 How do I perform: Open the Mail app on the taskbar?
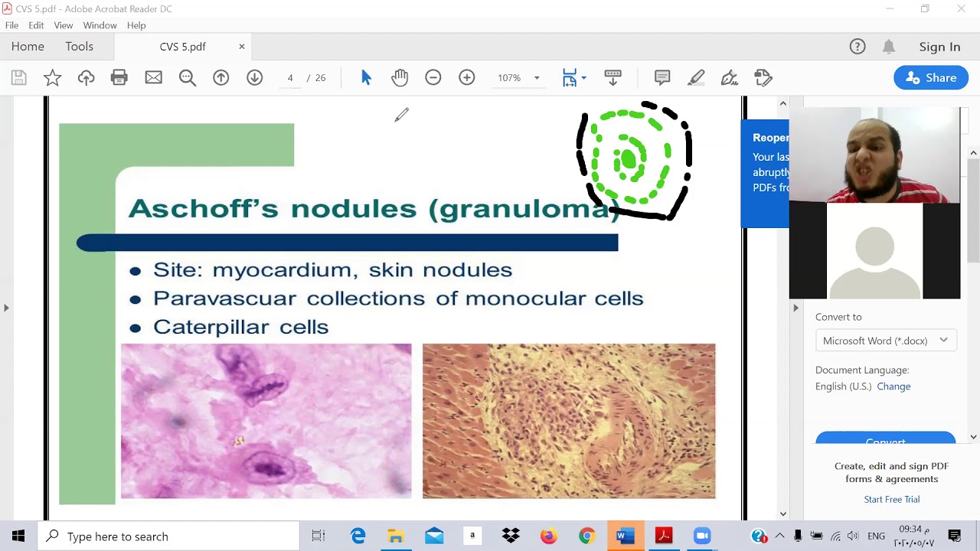point(434,536)
